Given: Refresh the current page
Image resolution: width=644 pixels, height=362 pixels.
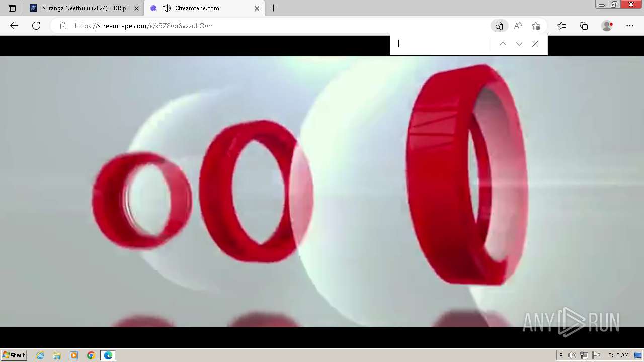Looking at the screenshot, I should click(x=36, y=26).
